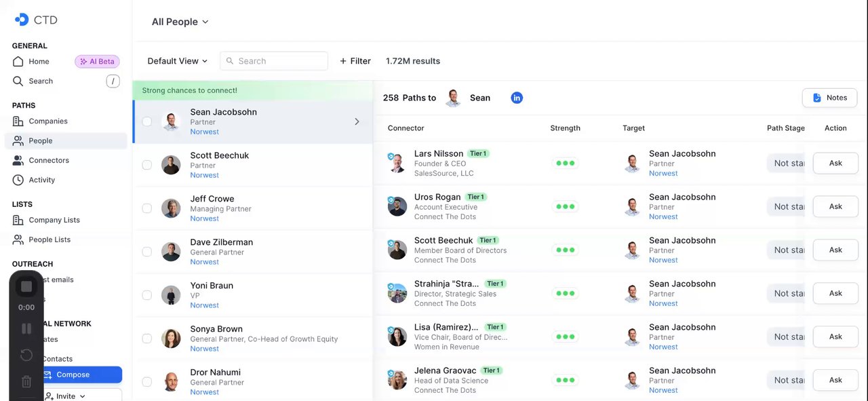The image size is (868, 401).
Task: Open path stage dropdown in Uros Rogan row
Action: [787, 206]
